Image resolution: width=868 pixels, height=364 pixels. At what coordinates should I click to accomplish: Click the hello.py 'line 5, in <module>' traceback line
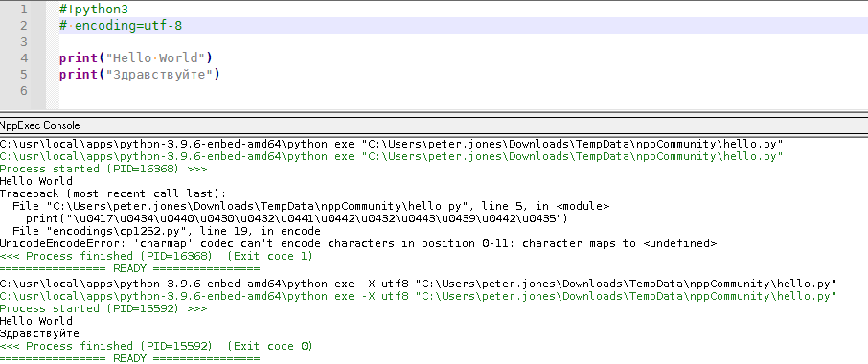pos(310,206)
